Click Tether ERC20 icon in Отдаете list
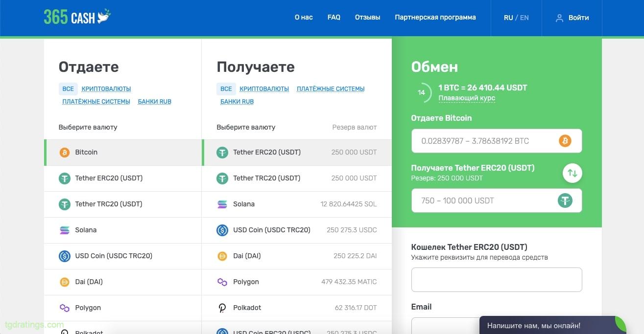 coord(65,178)
